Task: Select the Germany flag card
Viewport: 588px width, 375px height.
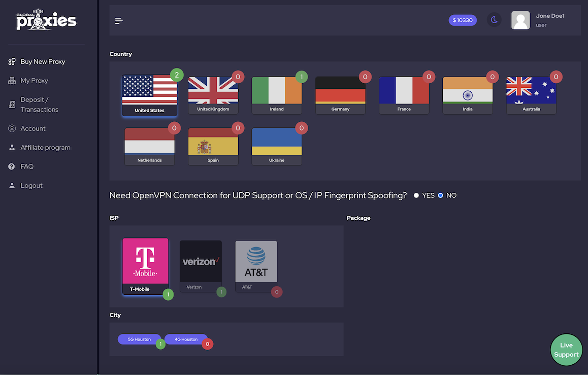Action: (x=341, y=95)
